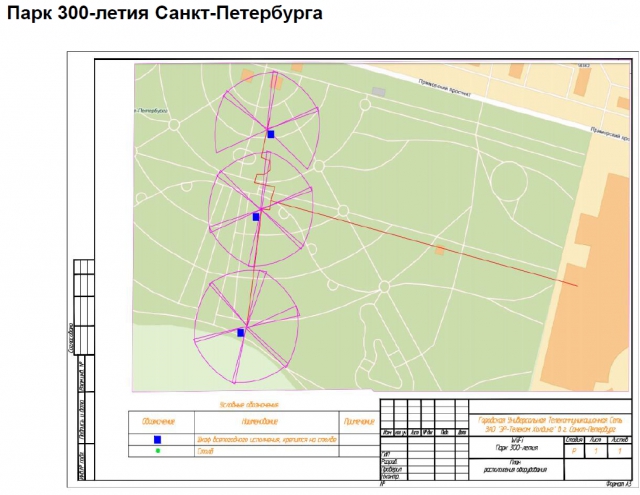Screen dimensions: 640x495
Task: Click the heading Парк 300-летия Санкт-Петербурга
Action: point(165,13)
